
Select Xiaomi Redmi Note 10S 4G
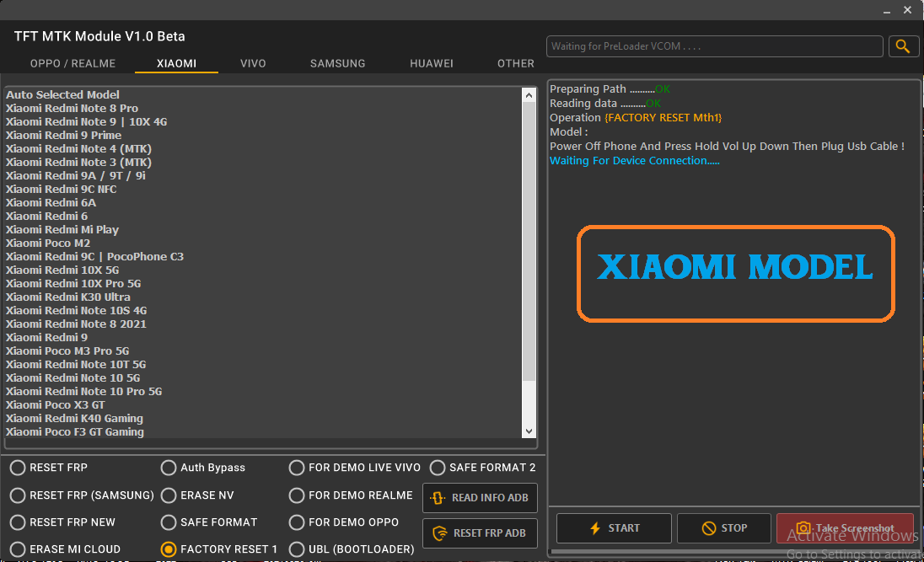point(77,310)
